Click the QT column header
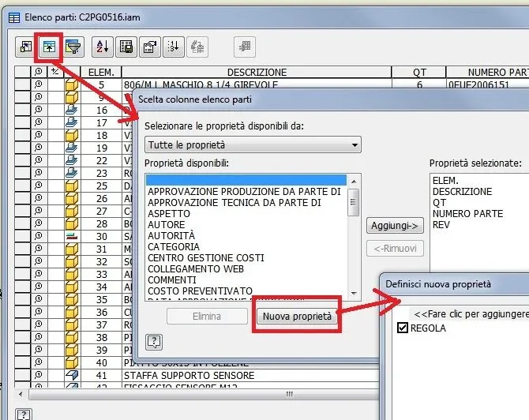The image size is (529, 420). click(419, 72)
